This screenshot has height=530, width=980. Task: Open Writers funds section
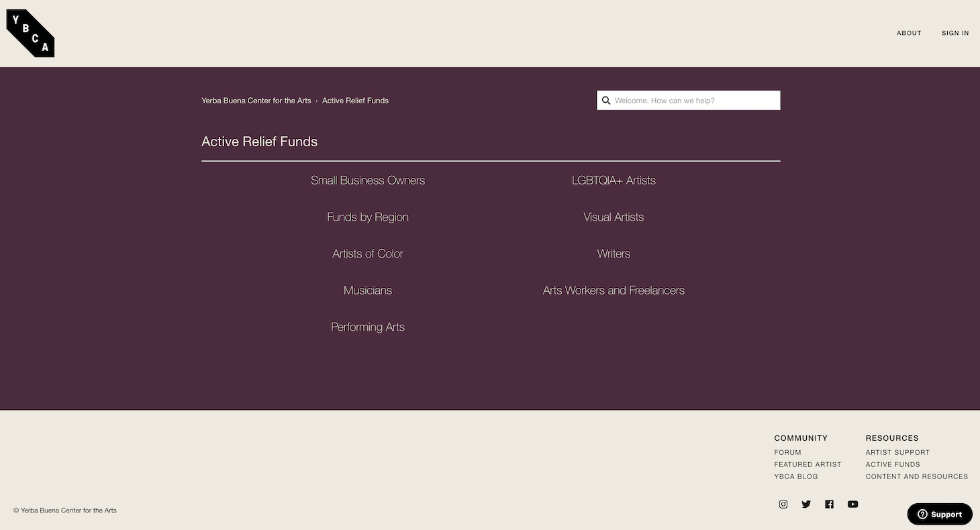click(x=614, y=254)
